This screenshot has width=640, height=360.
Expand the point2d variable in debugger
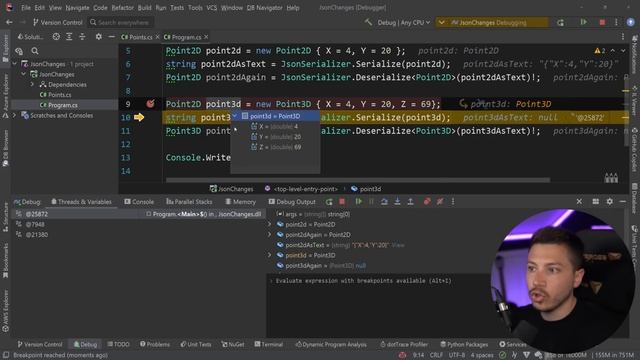coord(269,224)
